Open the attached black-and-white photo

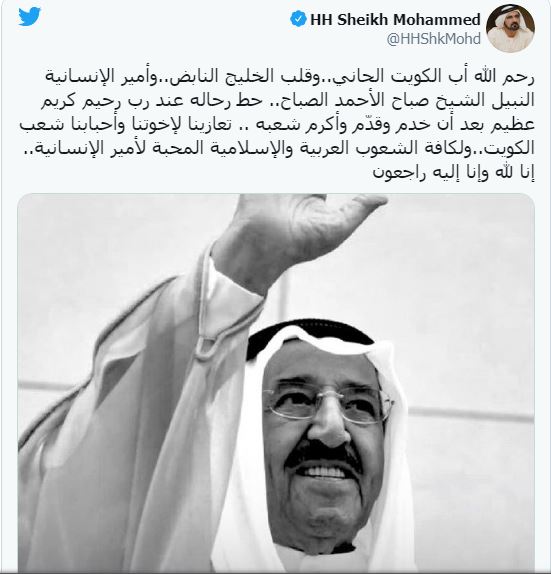point(276,383)
